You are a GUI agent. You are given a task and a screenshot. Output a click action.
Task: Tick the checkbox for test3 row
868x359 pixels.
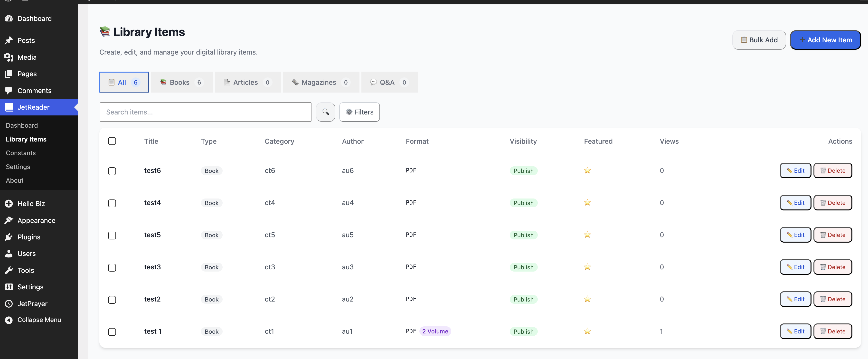112,268
